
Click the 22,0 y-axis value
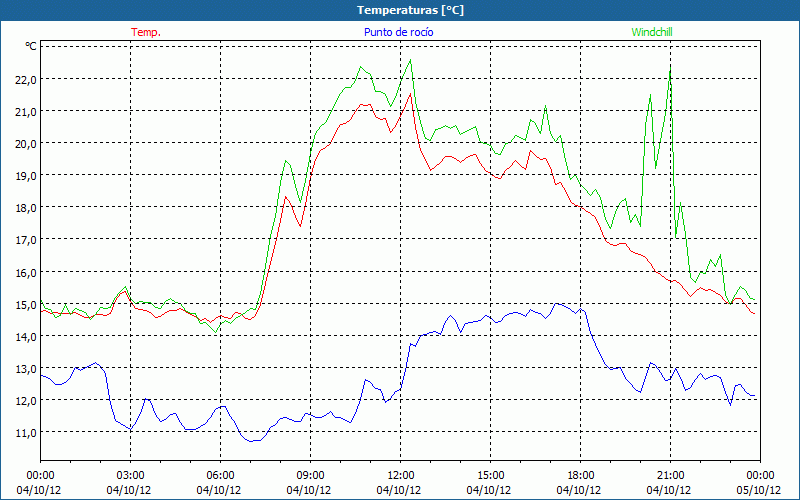pos(27,79)
